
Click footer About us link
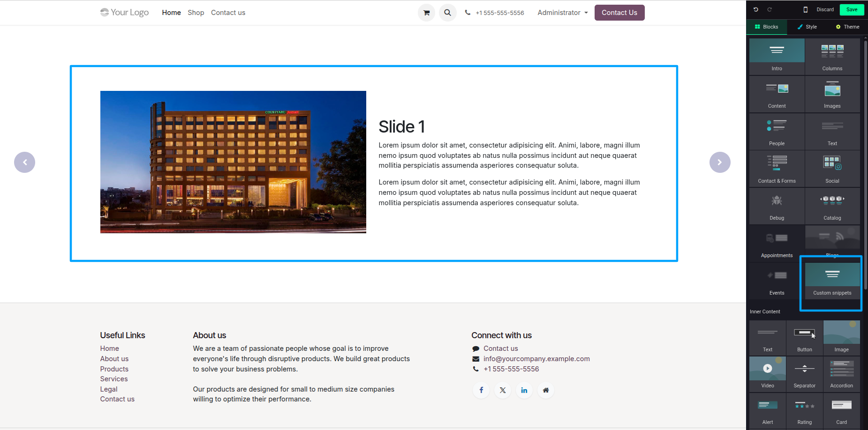(x=114, y=359)
